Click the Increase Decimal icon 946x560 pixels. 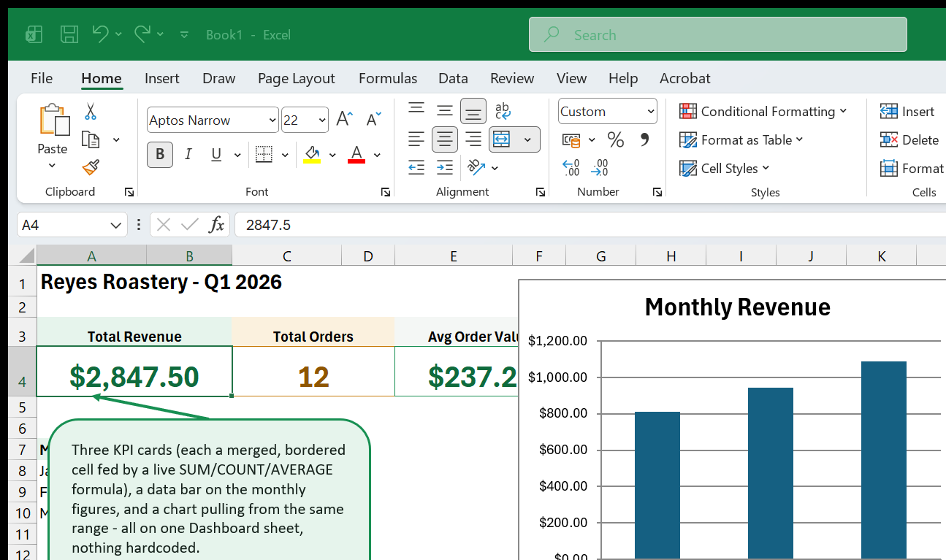tap(571, 168)
